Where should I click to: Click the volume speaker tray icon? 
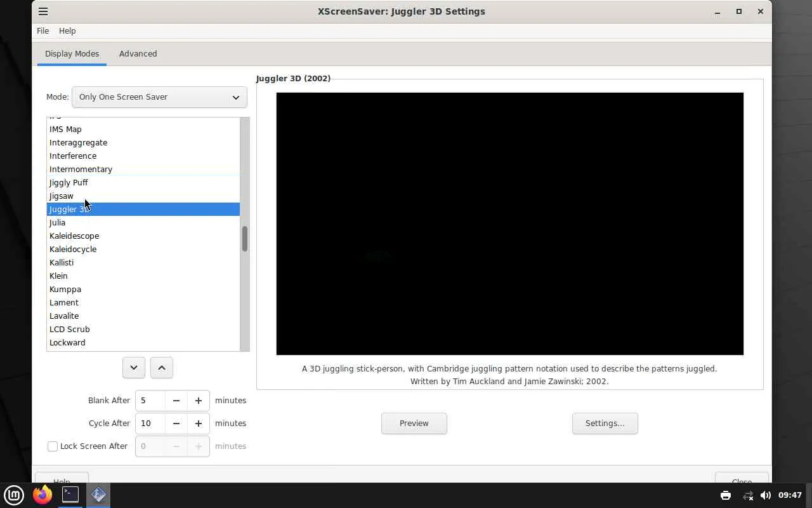(766, 495)
